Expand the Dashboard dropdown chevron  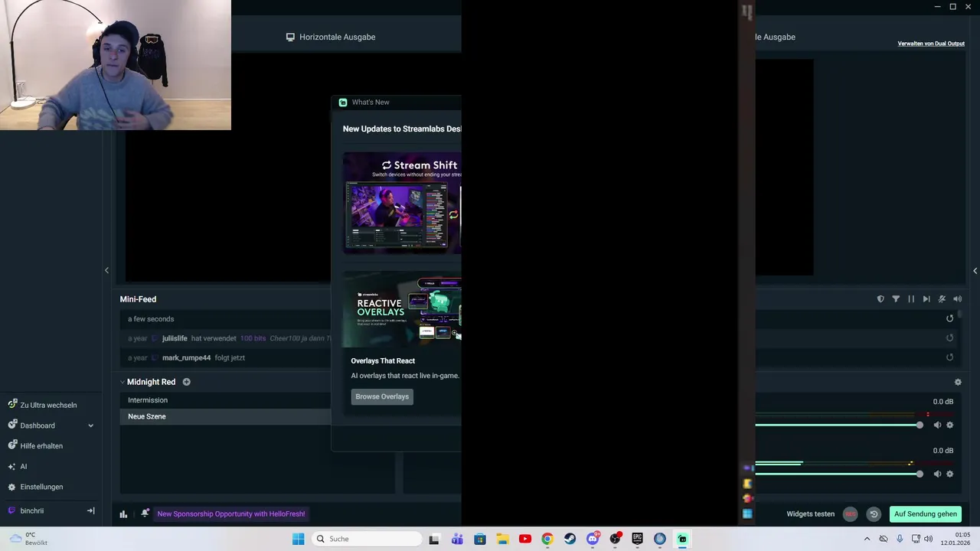[90, 425]
